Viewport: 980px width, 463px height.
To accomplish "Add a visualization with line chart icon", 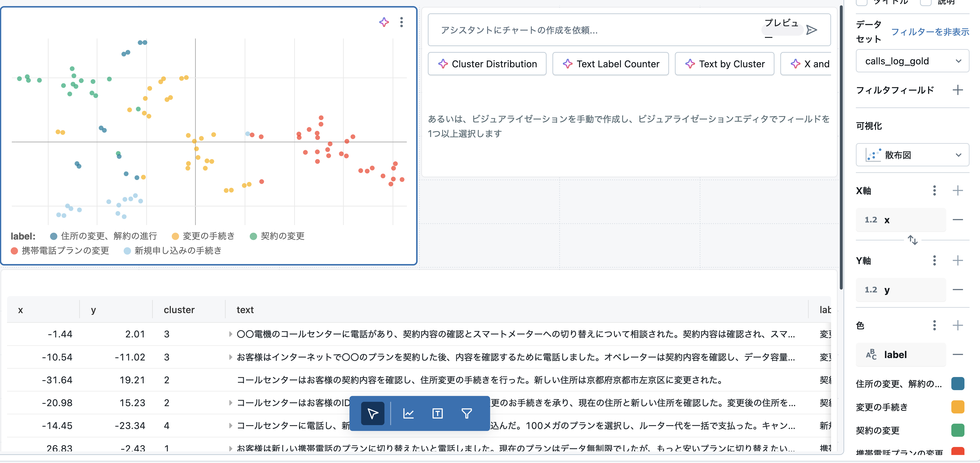I will [x=408, y=413].
